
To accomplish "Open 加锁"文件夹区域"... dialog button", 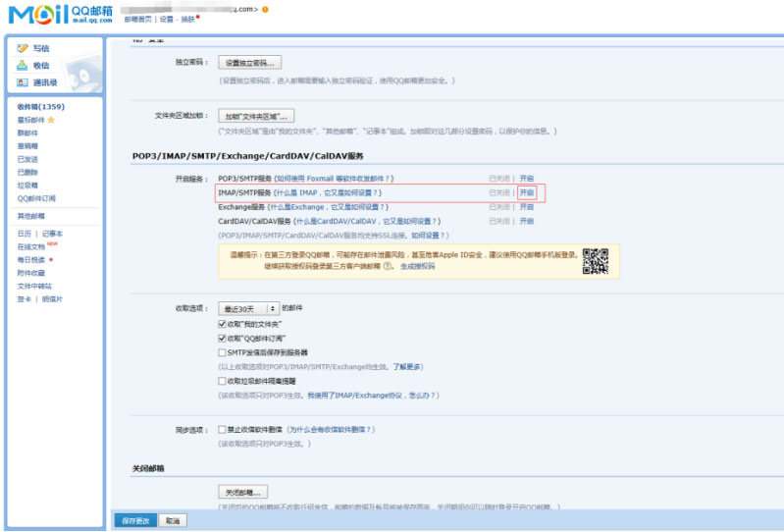I will (x=255, y=116).
